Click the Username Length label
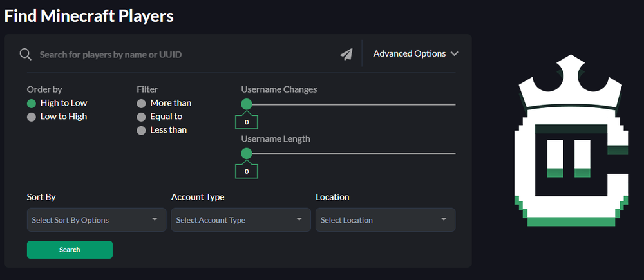644x280 pixels. (276, 139)
